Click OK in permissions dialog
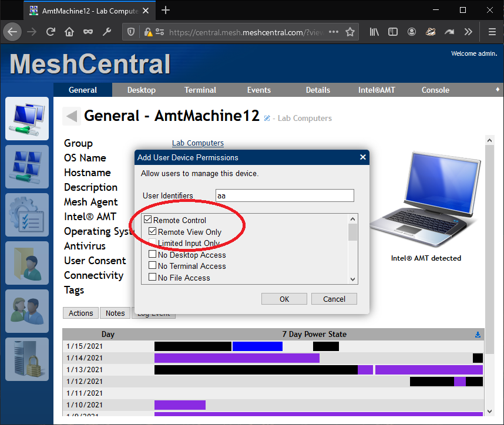The width and height of the screenshot is (504, 425). coord(284,299)
